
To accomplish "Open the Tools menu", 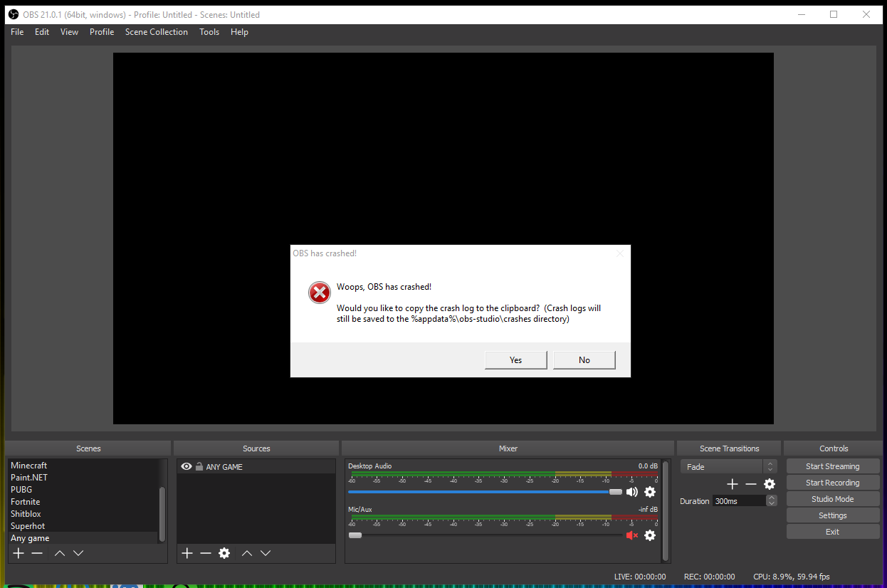I will (x=209, y=32).
